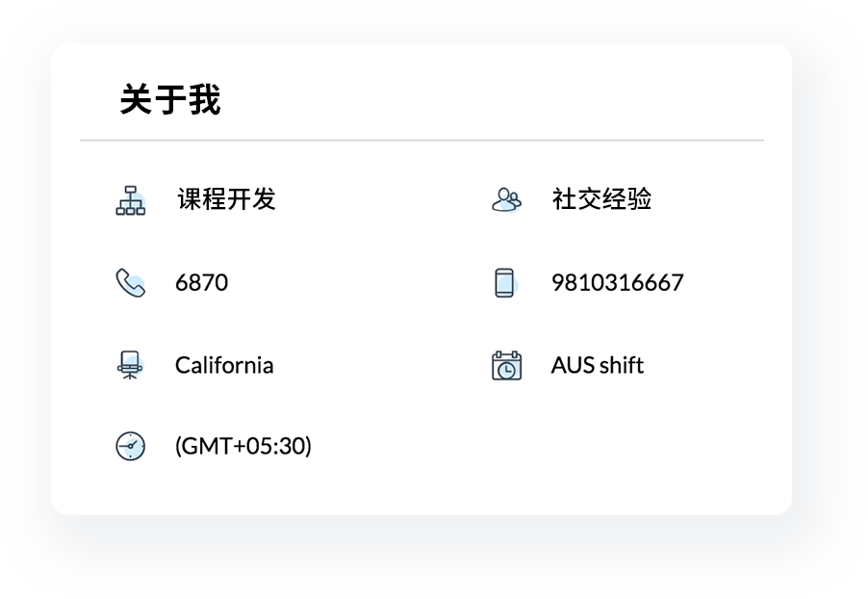Click the AUS shift label

[597, 366]
